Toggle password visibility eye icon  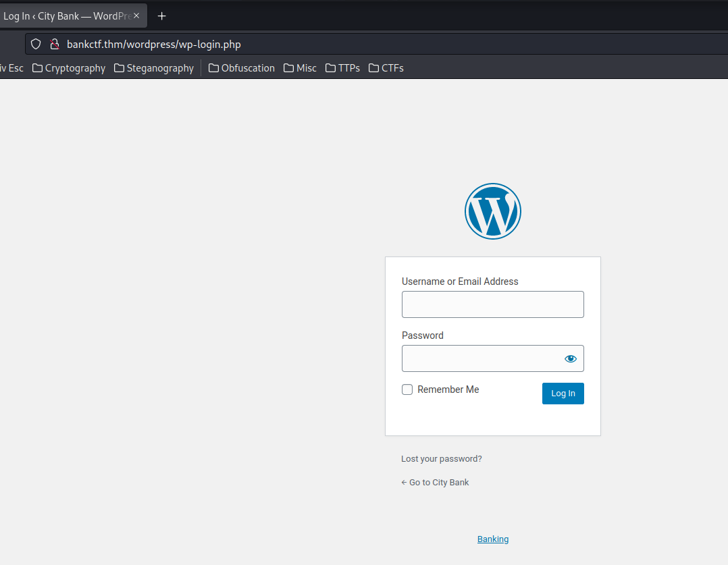click(x=571, y=358)
